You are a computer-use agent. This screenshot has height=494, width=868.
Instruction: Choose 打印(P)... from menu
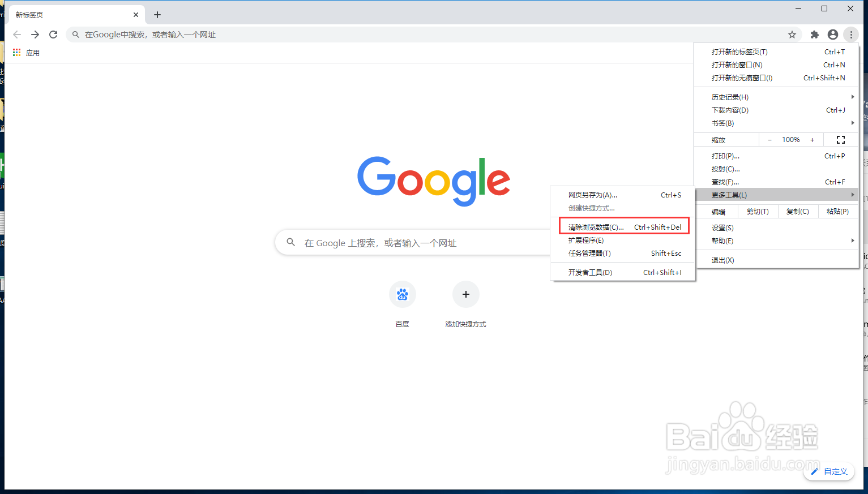[x=776, y=156]
